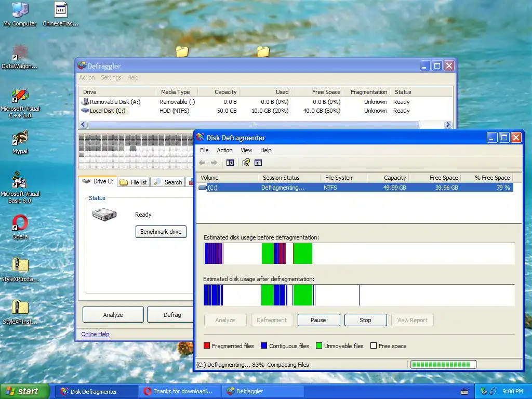The height and width of the screenshot is (399, 532).
Task: Open Action menu in Defraggler window
Action: tap(87, 77)
